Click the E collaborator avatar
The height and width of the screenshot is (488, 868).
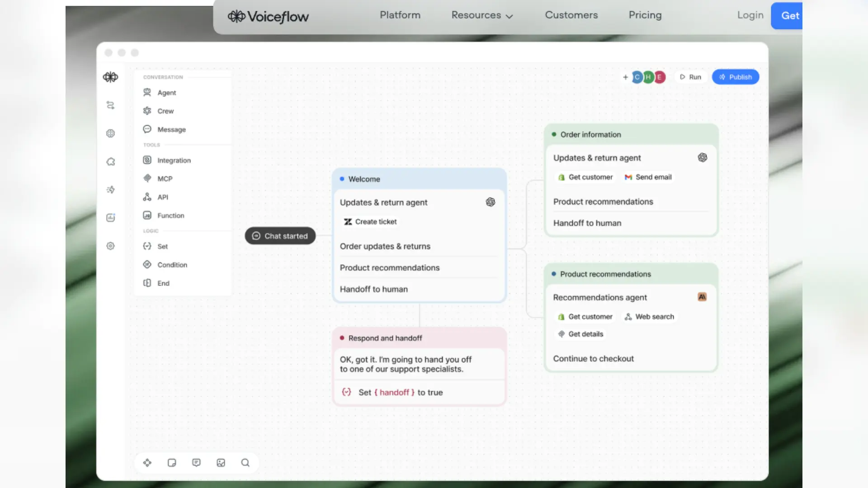click(660, 77)
